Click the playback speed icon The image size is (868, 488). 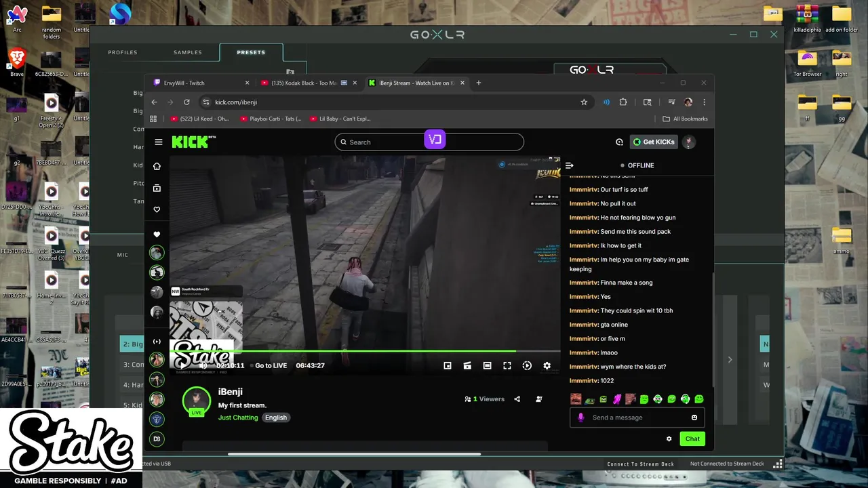click(527, 365)
